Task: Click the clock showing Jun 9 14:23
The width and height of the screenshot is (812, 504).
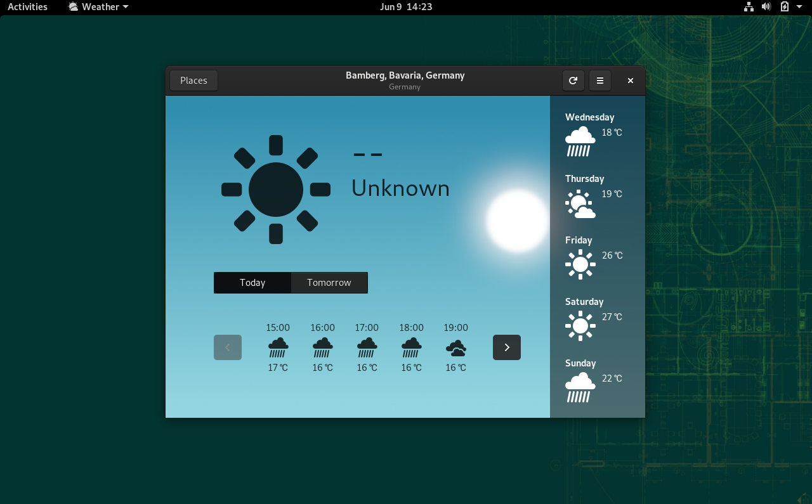Action: (406, 7)
